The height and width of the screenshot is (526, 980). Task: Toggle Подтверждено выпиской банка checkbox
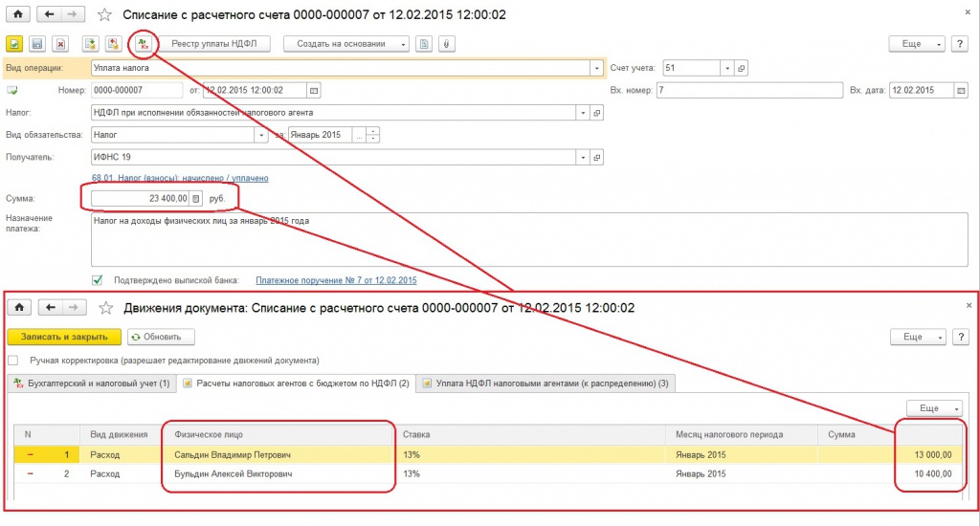click(x=97, y=280)
